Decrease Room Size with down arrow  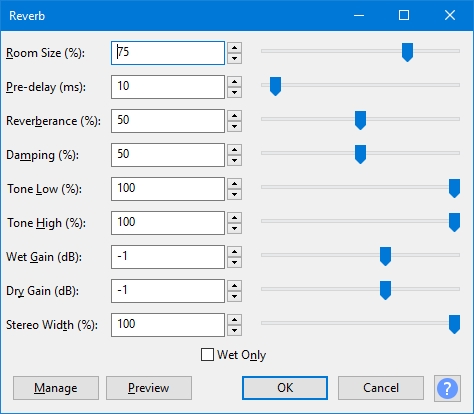click(x=235, y=59)
